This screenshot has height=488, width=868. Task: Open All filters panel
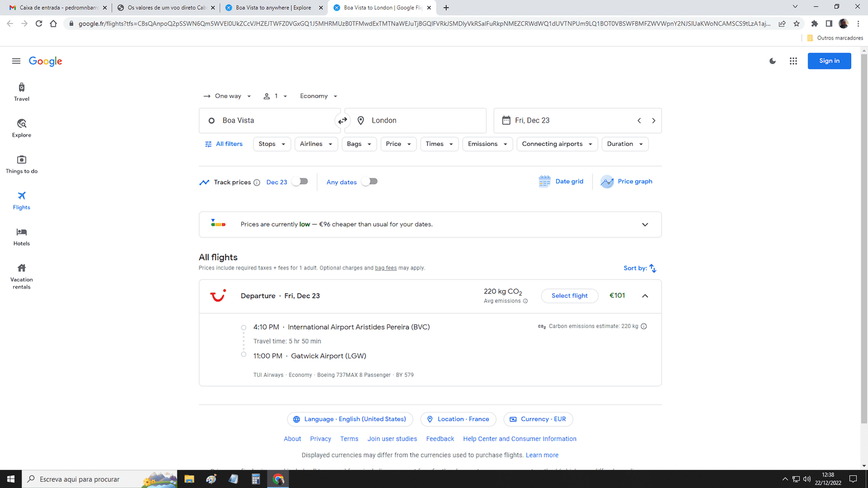click(x=224, y=144)
